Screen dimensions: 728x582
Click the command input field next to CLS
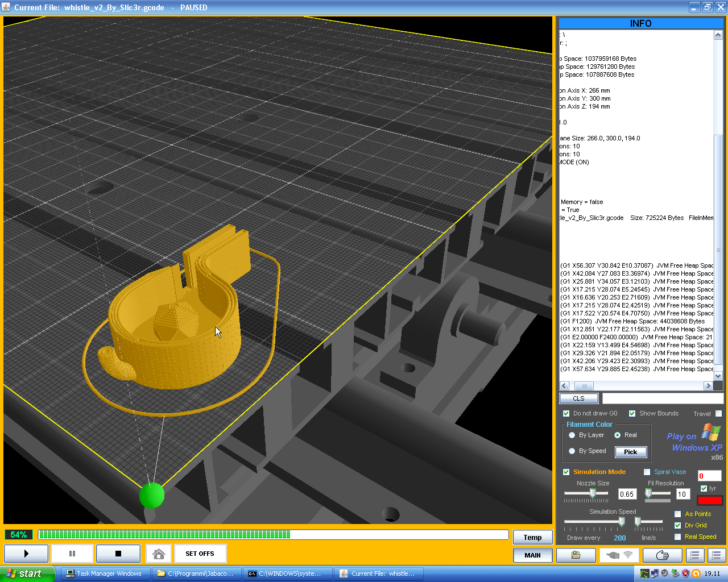pos(663,398)
